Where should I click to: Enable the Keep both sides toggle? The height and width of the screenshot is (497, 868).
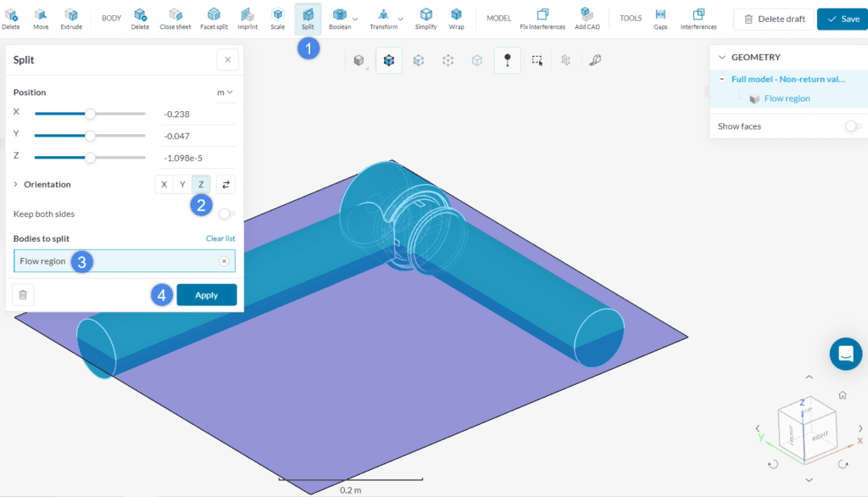225,214
